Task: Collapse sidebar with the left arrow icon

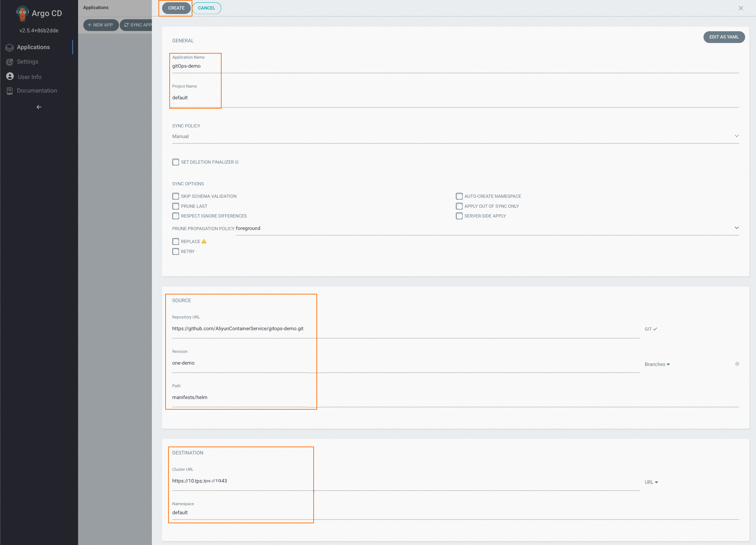Action: pyautogui.click(x=39, y=107)
